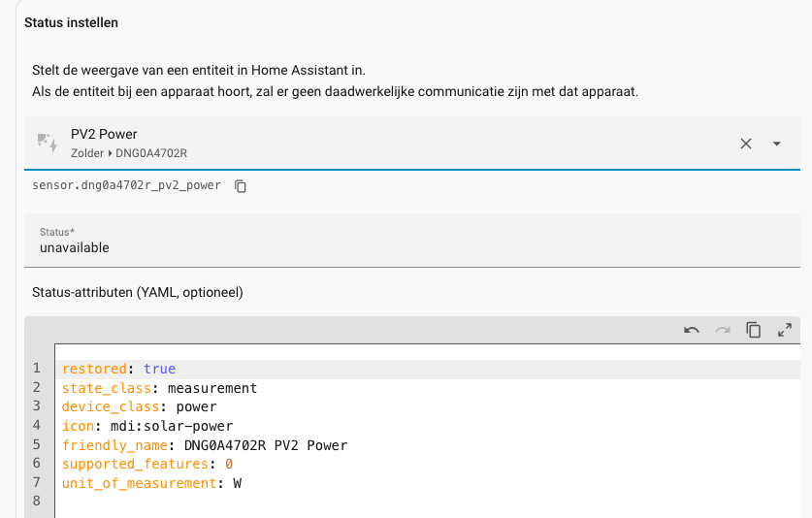Copy the YAML attributes content
This screenshot has width=812, height=518.
click(754, 330)
